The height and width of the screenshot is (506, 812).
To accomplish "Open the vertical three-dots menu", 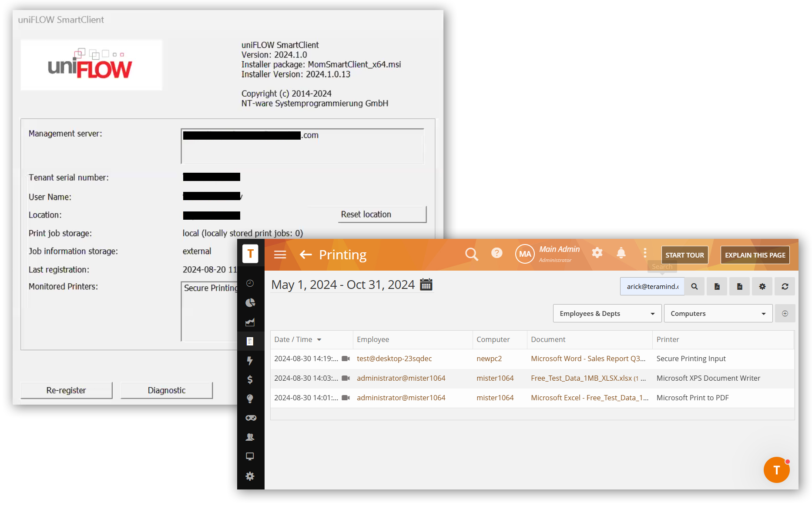I will pyautogui.click(x=645, y=253).
